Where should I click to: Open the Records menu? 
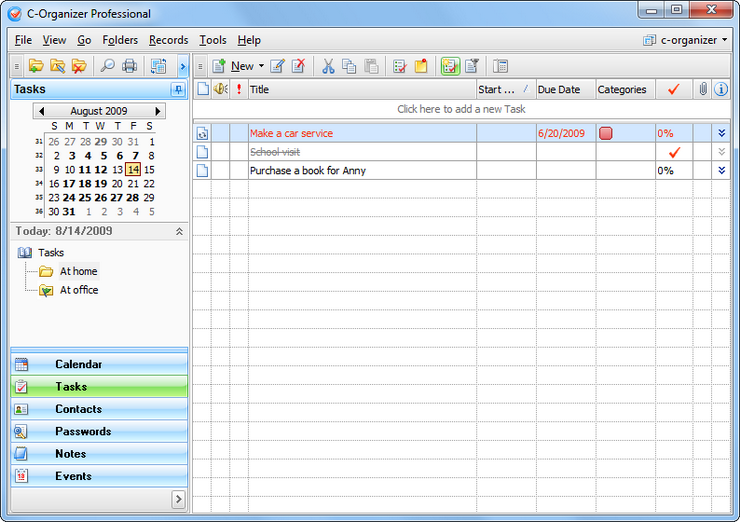168,40
